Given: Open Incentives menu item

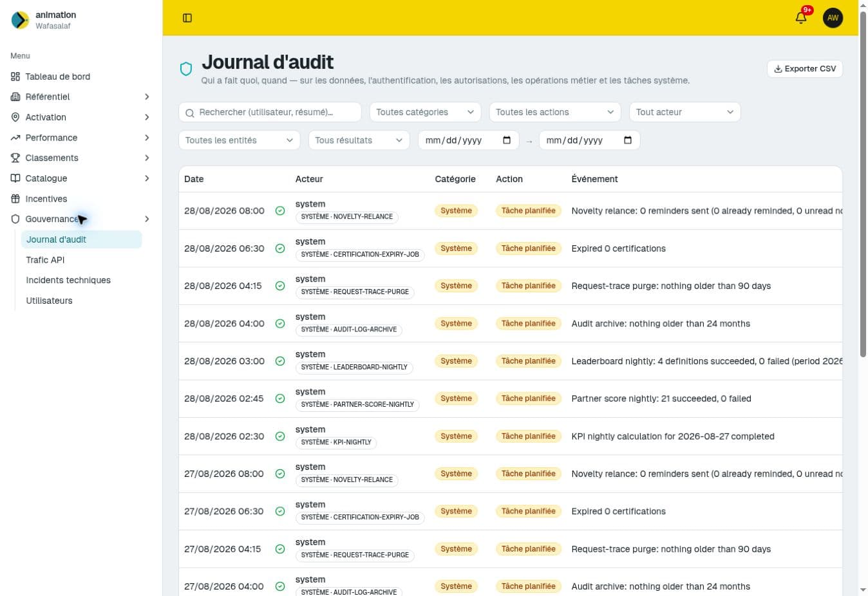Looking at the screenshot, I should point(81,199).
